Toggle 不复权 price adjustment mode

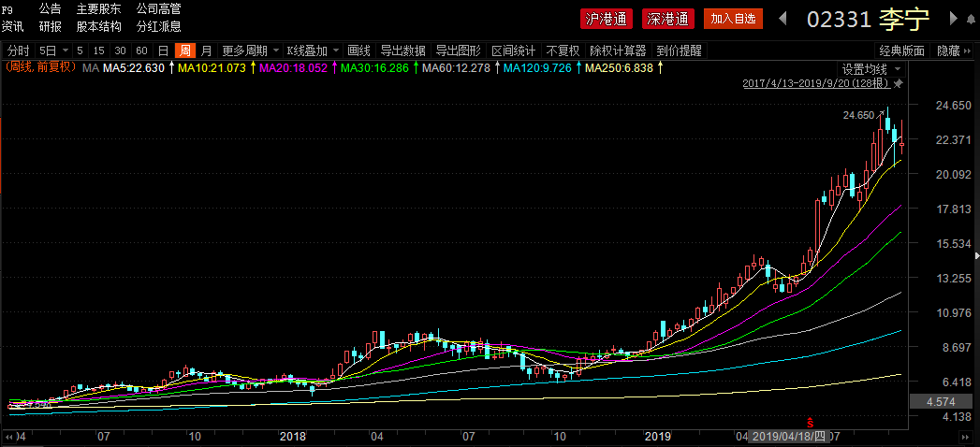click(563, 51)
